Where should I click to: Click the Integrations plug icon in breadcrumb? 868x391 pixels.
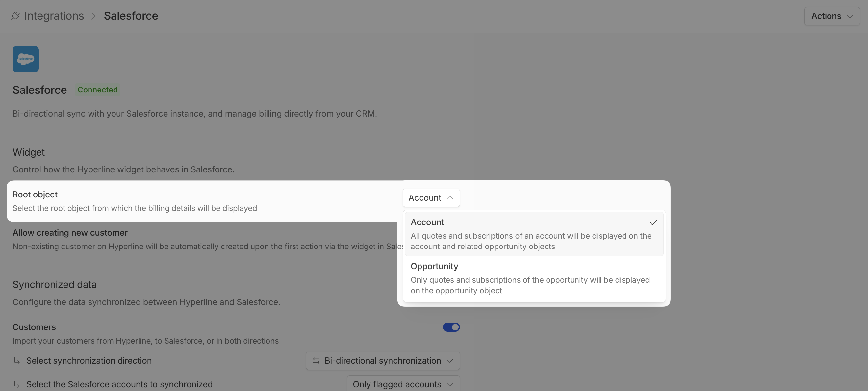(x=15, y=16)
